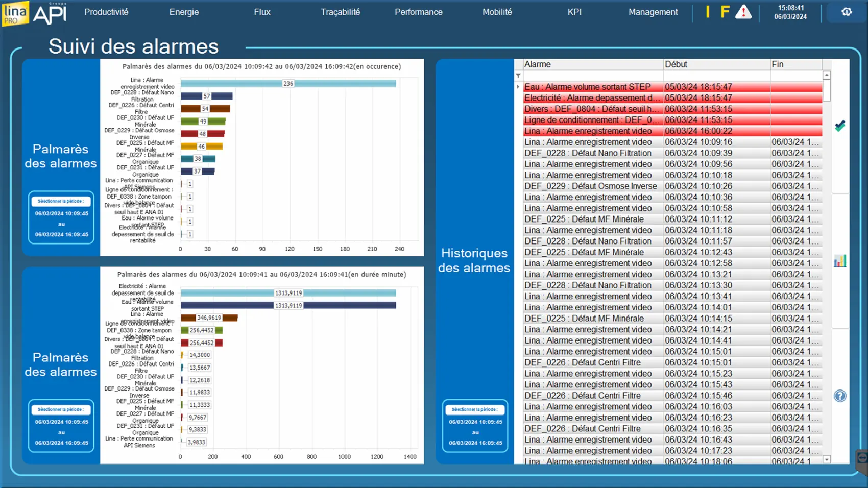Screen dimensions: 868x488
Task: Open the TeamViewer side panel tab
Action: [x=862, y=458]
